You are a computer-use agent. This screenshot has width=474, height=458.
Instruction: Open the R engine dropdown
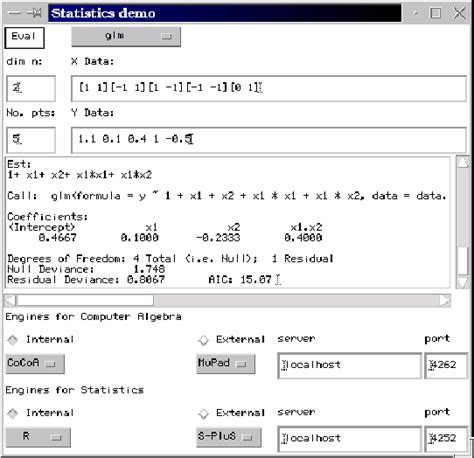[x=38, y=437]
